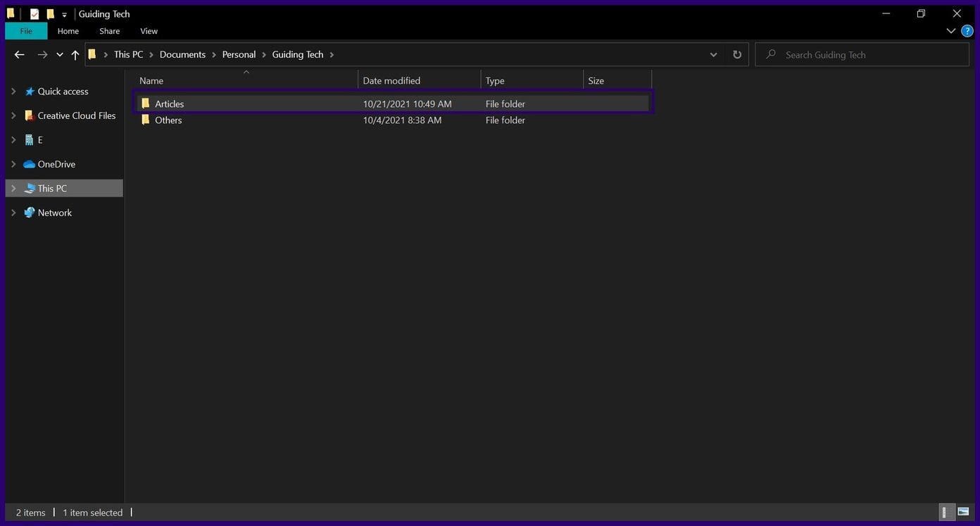Click the Creative Cloud Files folder icon
Image resolution: width=980 pixels, height=526 pixels.
coord(29,115)
